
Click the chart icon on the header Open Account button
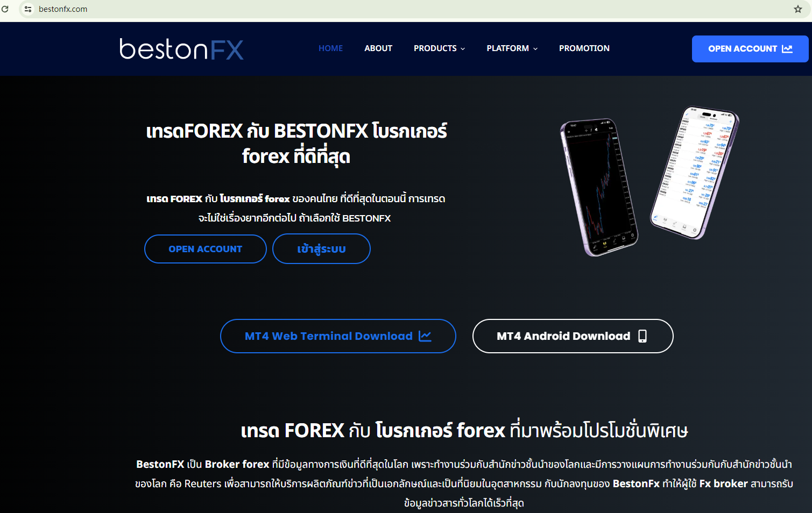787,49
